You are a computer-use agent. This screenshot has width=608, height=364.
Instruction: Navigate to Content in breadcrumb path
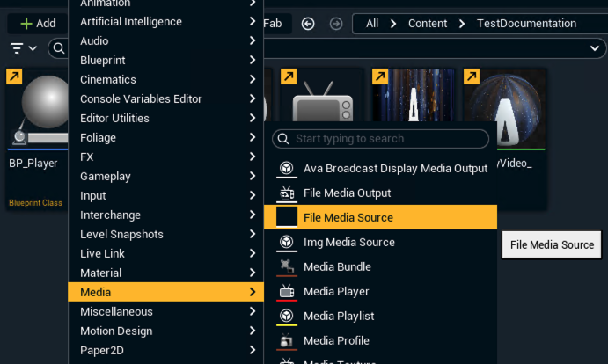428,24
